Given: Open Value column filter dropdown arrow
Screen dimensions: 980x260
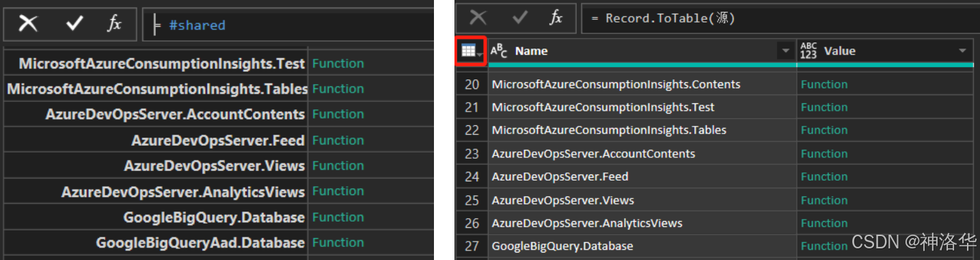Looking at the screenshot, I should tap(962, 51).
